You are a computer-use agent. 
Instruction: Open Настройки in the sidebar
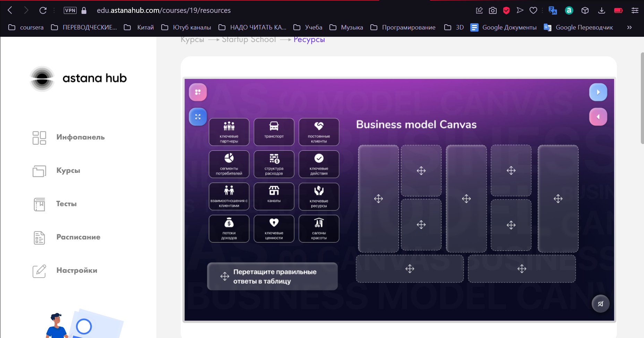pyautogui.click(x=65, y=271)
